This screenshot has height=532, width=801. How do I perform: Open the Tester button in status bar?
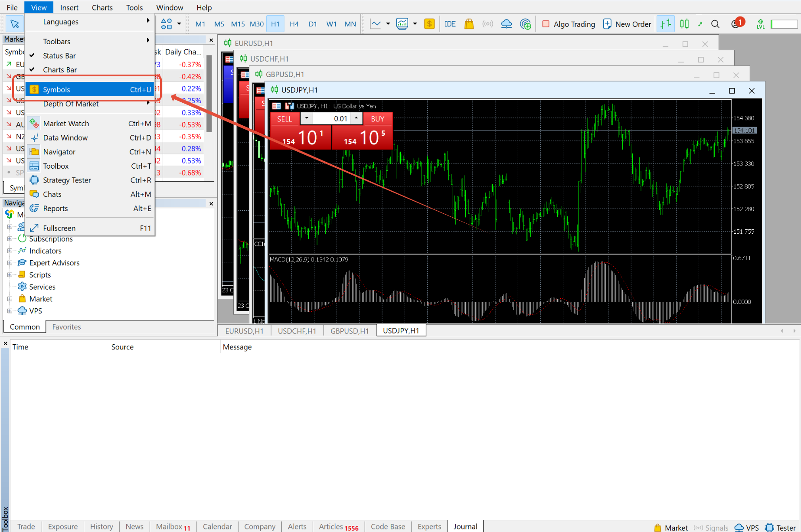pos(781,527)
